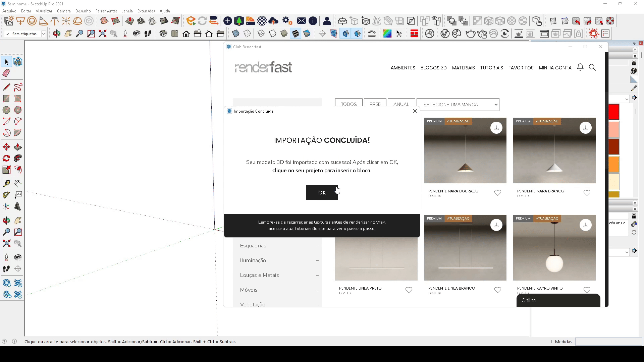Open the Sem etiquetas tag dropdown

click(x=43, y=34)
